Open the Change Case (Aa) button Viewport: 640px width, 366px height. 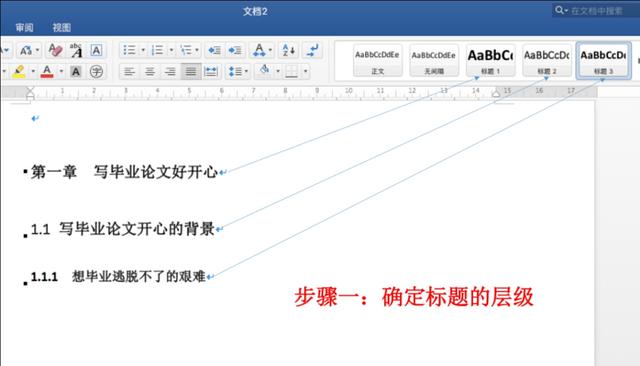(x=25, y=51)
